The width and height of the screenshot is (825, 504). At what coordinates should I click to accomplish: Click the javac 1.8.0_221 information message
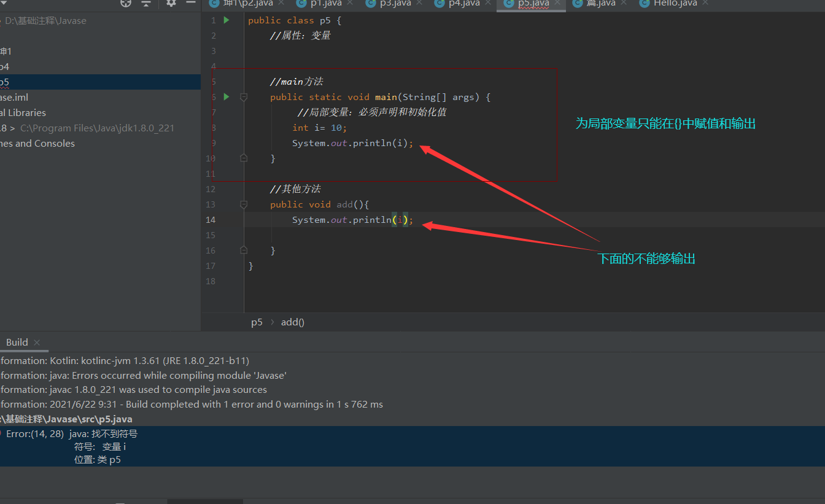click(134, 390)
